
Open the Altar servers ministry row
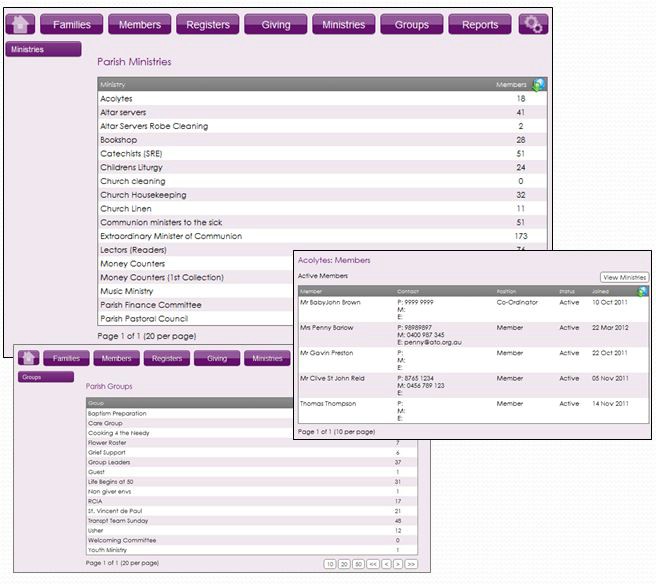(x=322, y=113)
